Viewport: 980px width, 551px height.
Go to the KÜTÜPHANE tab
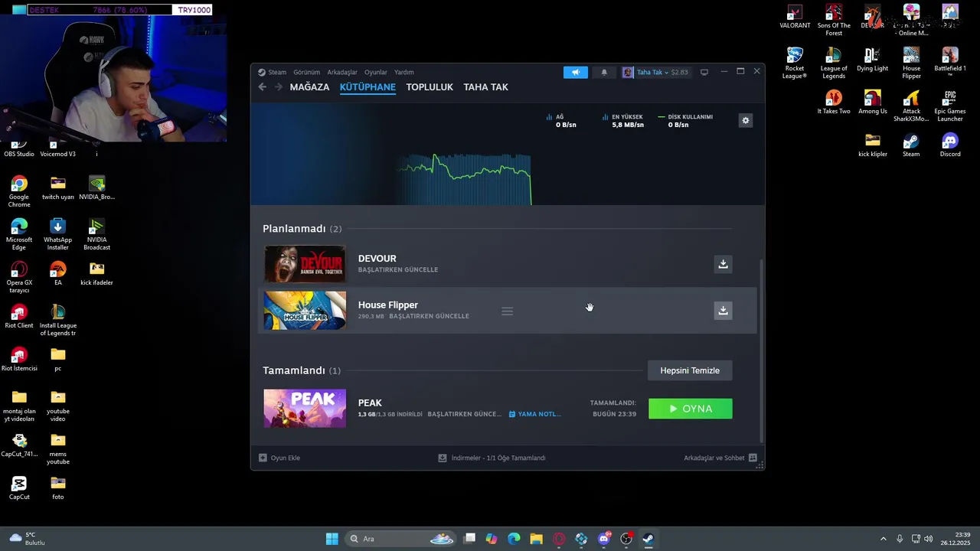tap(367, 87)
